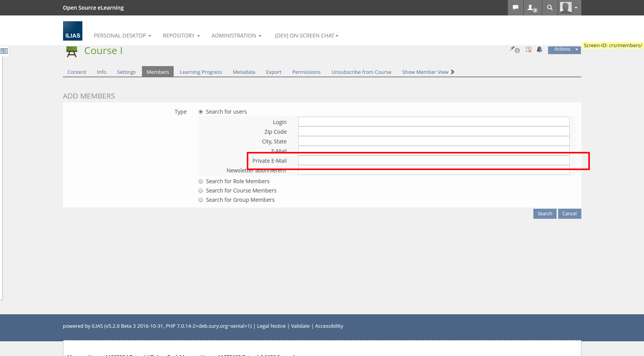The width and height of the screenshot is (644, 356).
Task: Open the Administration menu
Action: point(236,36)
